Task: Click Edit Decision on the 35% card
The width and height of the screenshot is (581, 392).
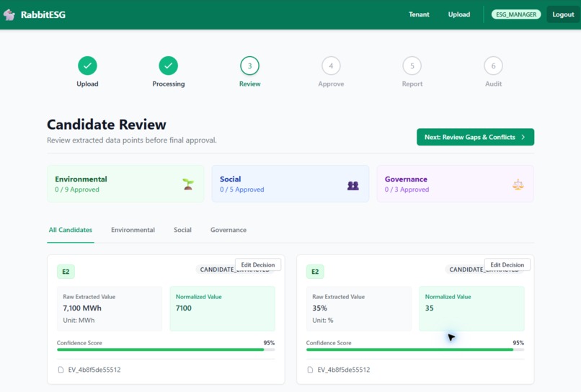Action: click(x=507, y=265)
